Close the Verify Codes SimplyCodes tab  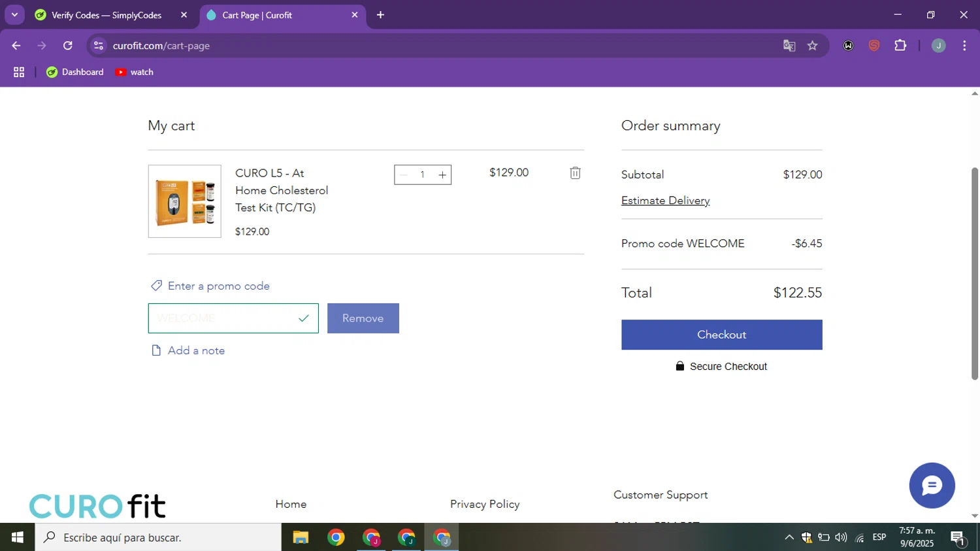coord(184,15)
